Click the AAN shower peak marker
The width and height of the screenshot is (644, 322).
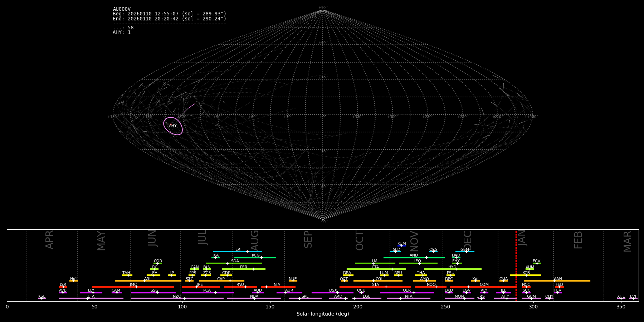coord(554,281)
